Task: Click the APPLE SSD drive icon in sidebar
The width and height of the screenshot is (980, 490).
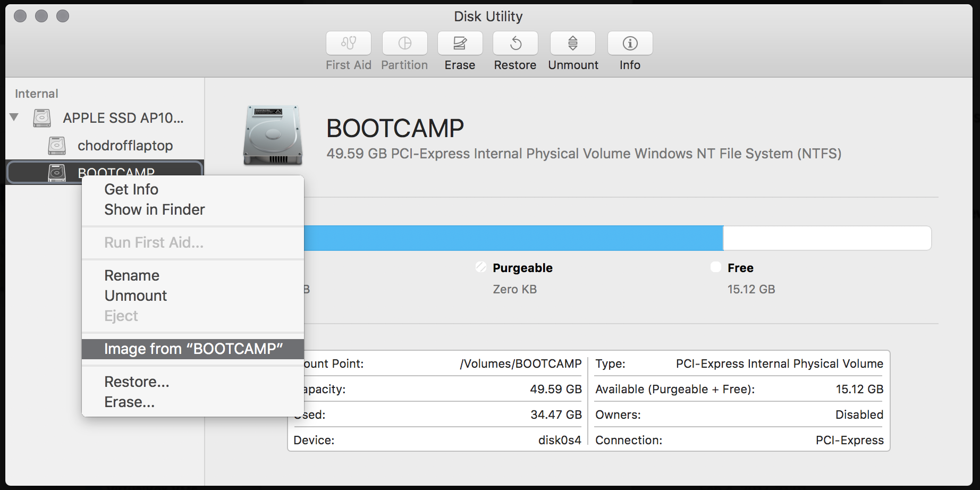Action: 42,118
